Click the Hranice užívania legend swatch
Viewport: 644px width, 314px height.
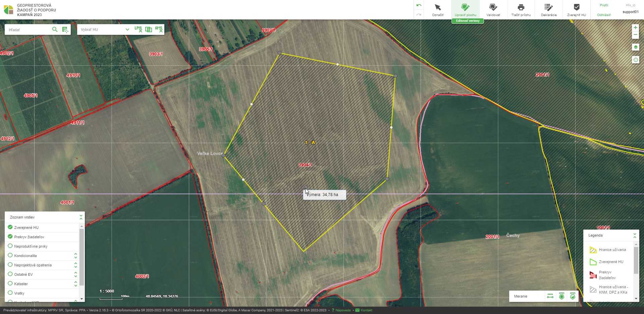(593, 250)
